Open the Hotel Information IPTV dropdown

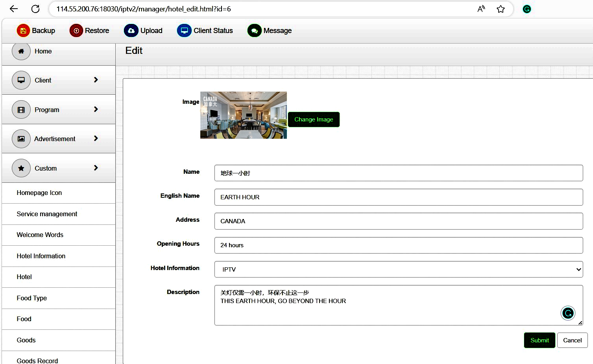399,269
